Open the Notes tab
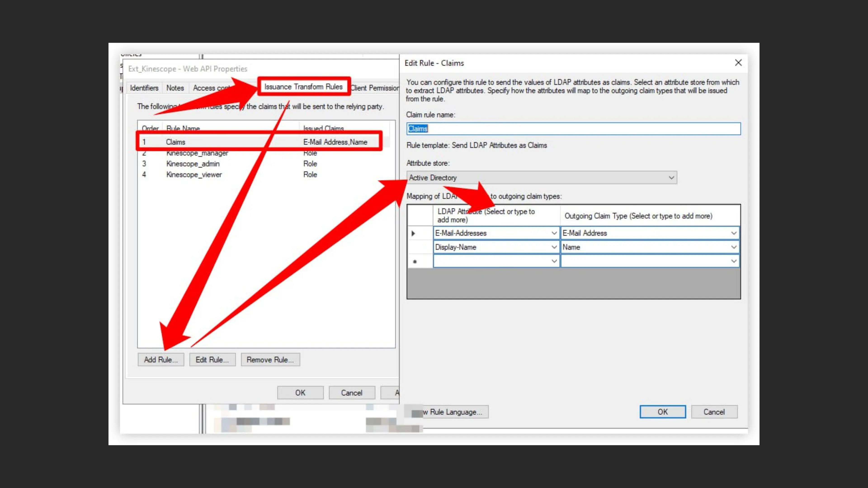The image size is (868, 488). [x=175, y=88]
